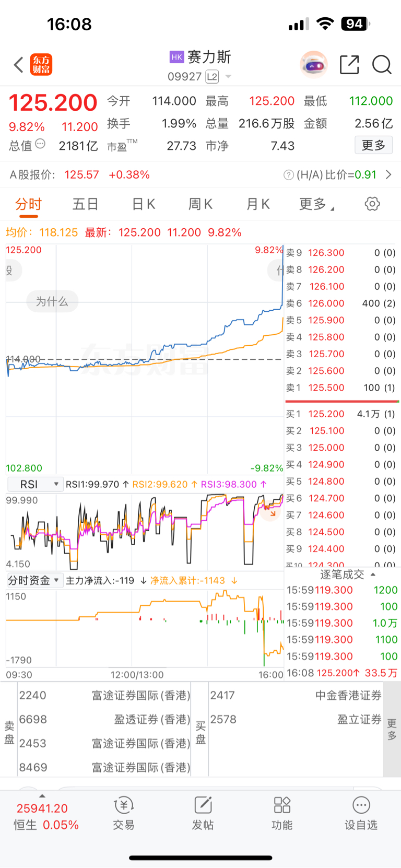Switch to the 月K tab
The width and height of the screenshot is (401, 868).
click(x=258, y=204)
